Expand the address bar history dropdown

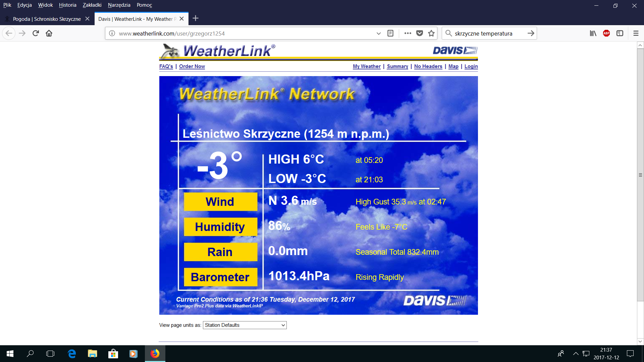(379, 33)
